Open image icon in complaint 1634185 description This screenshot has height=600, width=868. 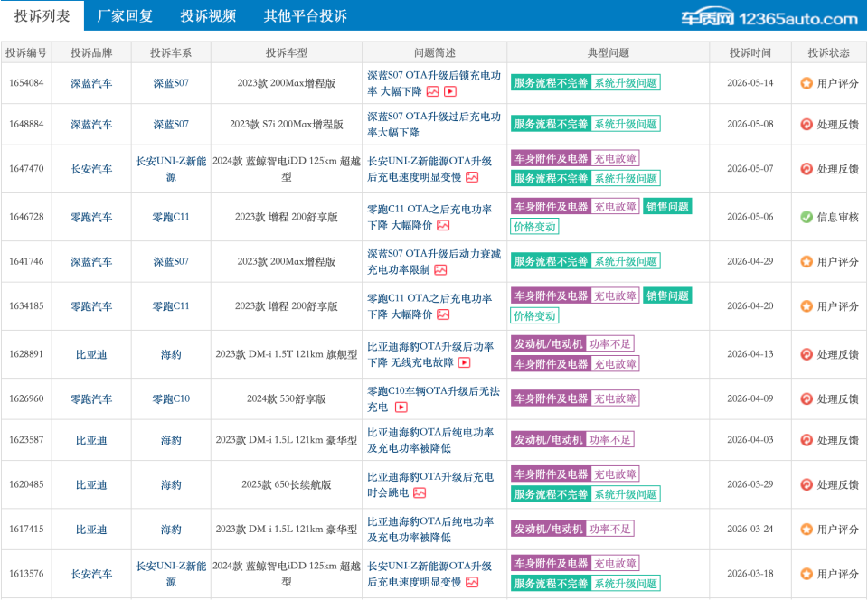[x=443, y=314]
